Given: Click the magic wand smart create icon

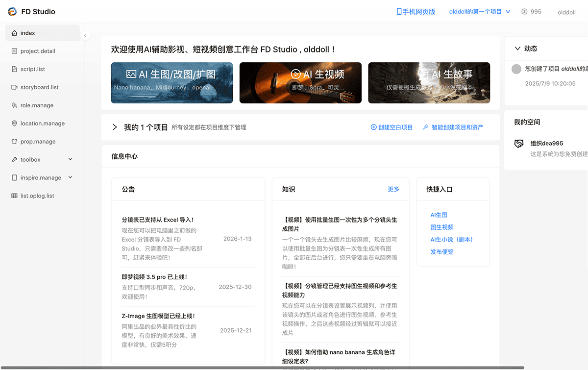Looking at the screenshot, I should (425, 127).
